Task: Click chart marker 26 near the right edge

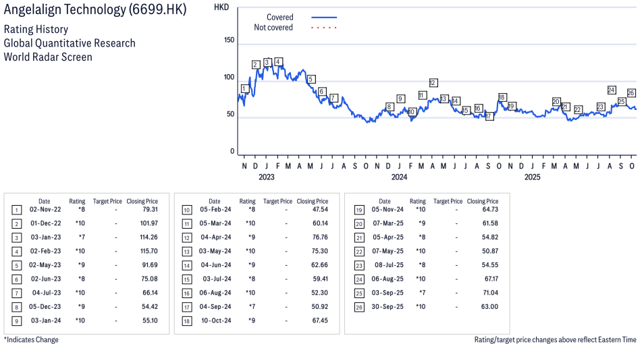Action: [631, 93]
